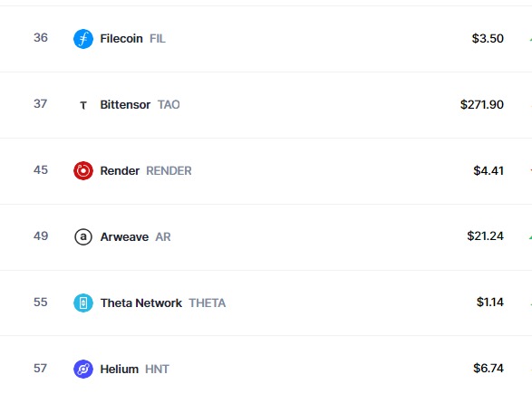Click the red Render logo icon
This screenshot has width=532, height=394.
(x=83, y=170)
